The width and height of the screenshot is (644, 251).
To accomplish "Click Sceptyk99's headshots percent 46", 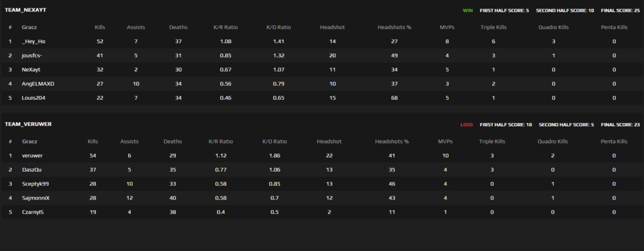I will pos(392,183).
